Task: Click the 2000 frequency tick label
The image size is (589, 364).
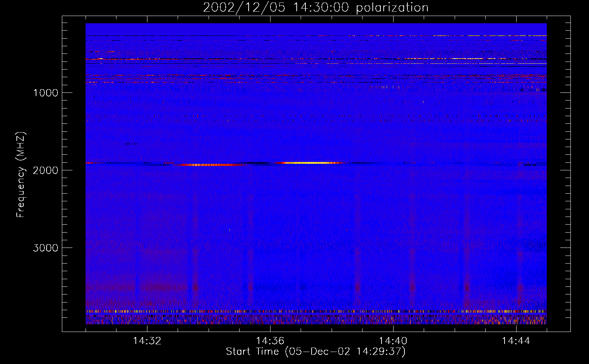Action: (46, 170)
